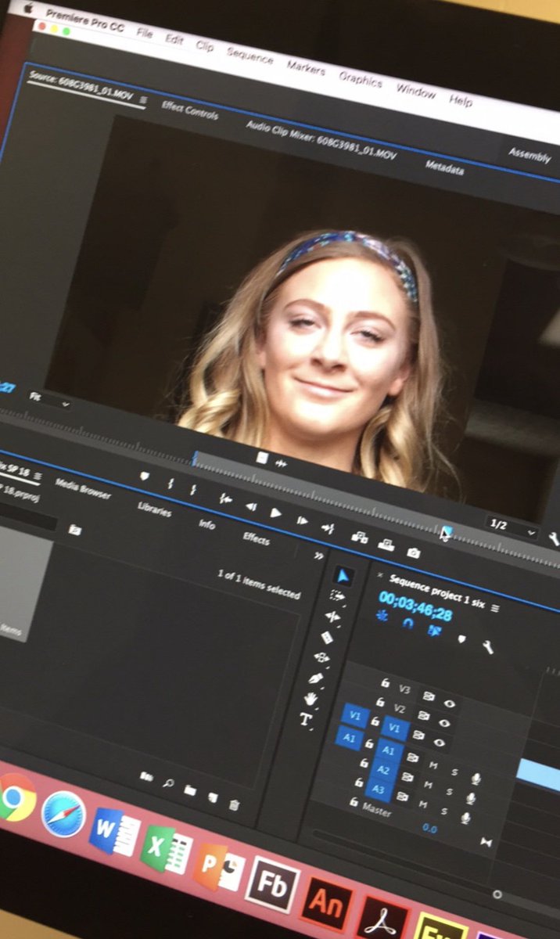Toggle A1 source patching button
Screen dimensions: 560x939
(349, 737)
